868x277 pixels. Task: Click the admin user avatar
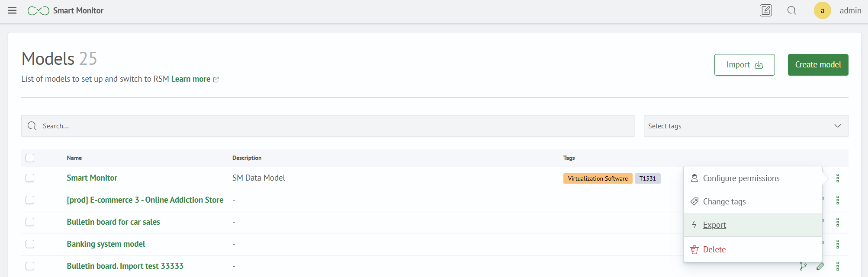822,10
